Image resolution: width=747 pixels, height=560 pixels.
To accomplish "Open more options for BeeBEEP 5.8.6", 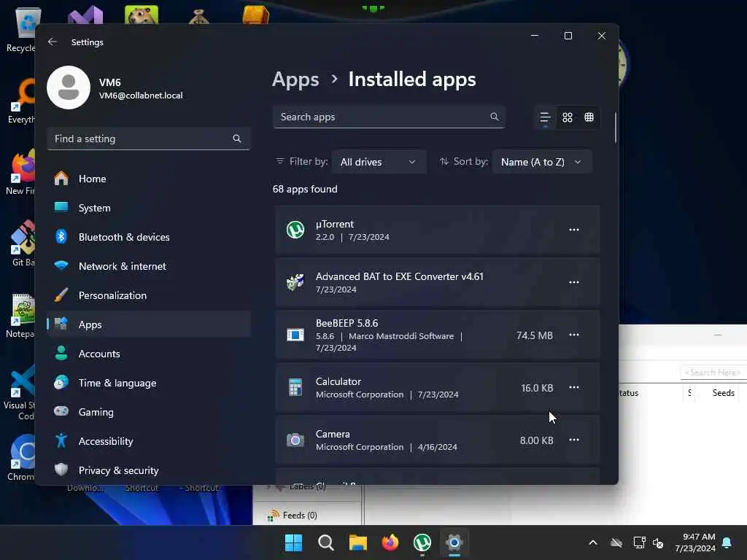I will click(x=573, y=335).
